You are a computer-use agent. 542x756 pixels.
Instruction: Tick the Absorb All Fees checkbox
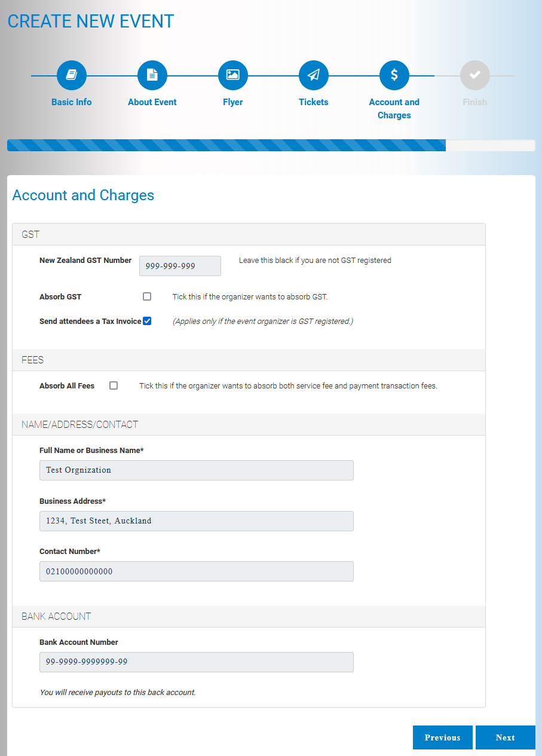tap(114, 385)
